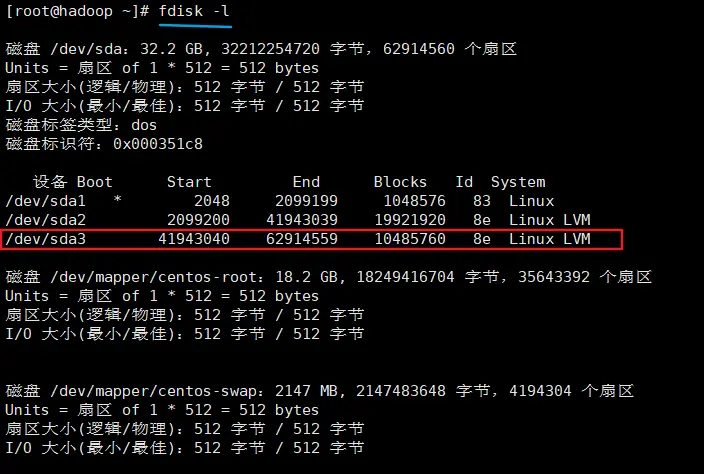This screenshot has width=704, height=474.
Task: Click the "Blocks" column header
Action: pos(400,182)
